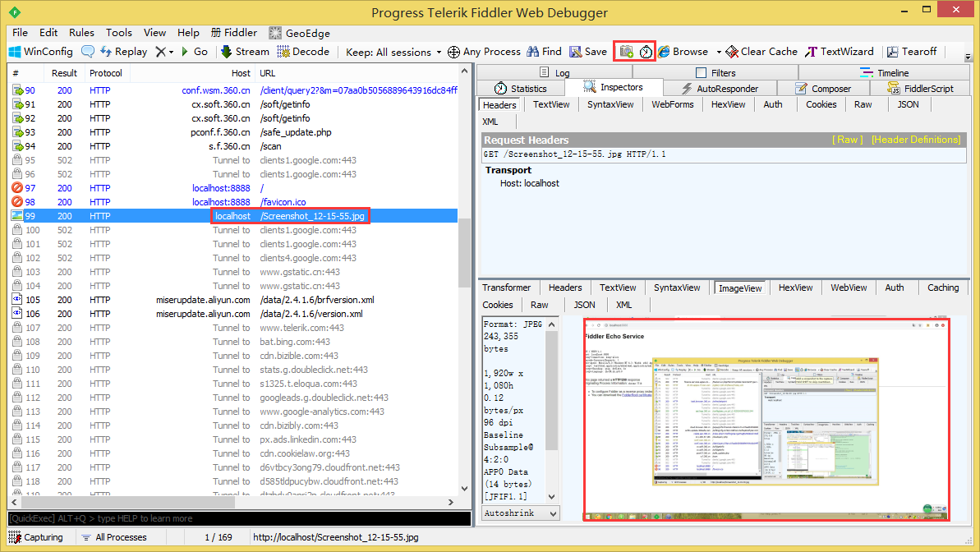Viewport: 980px width, 552px height.
Task: Sort sessions by Result column header
Action: (64, 73)
